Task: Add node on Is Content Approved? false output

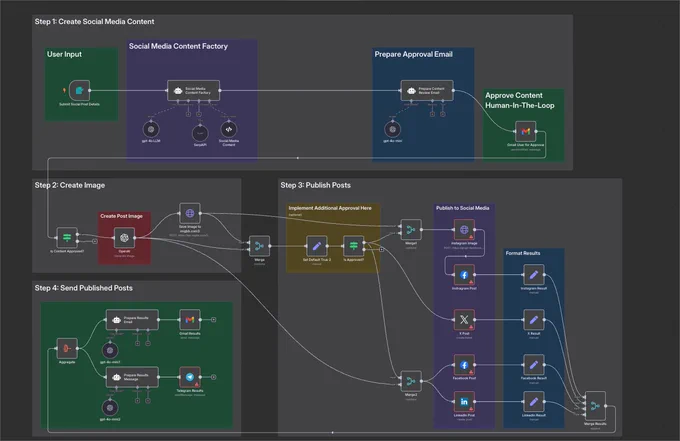Action: click(95, 241)
